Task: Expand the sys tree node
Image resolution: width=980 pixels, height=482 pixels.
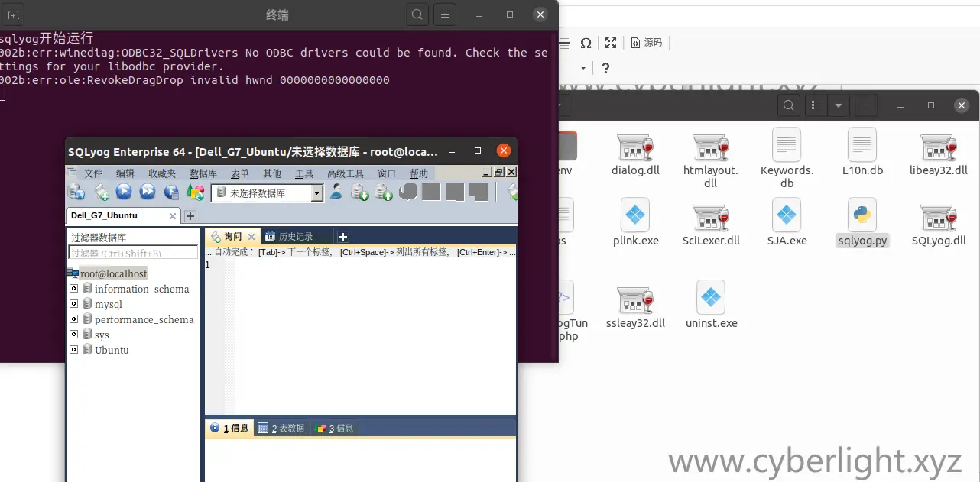Action: click(x=74, y=335)
